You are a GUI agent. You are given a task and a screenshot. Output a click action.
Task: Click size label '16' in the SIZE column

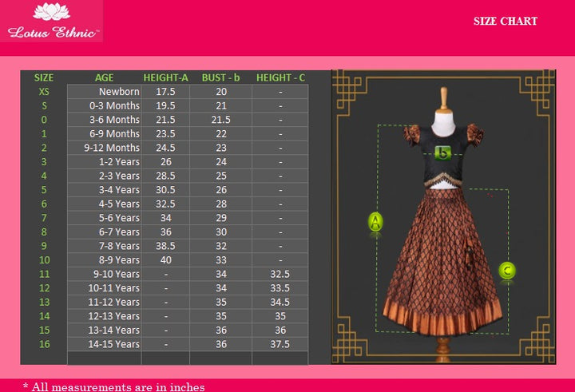pos(45,344)
